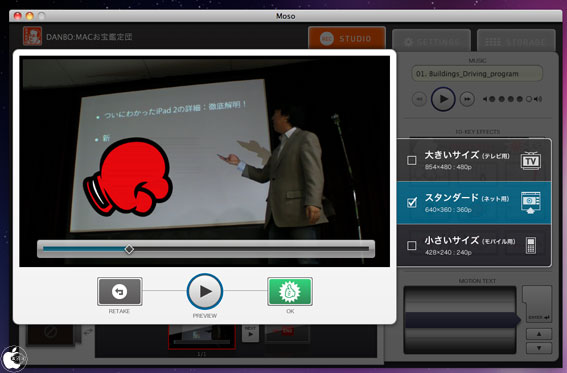The width and height of the screenshot is (567, 373).
Task: Play the music track Buildings_Driving_program
Action: tap(443, 99)
